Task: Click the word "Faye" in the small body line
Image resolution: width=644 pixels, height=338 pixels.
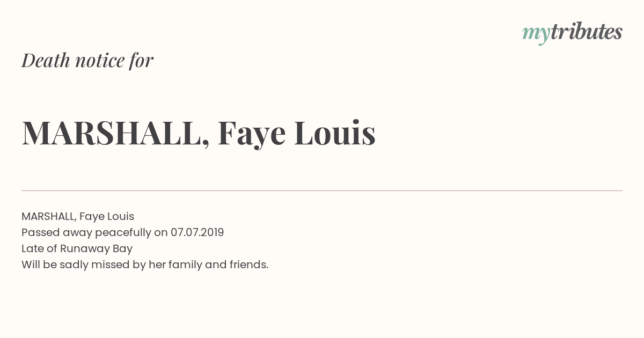Action: pyautogui.click(x=91, y=217)
